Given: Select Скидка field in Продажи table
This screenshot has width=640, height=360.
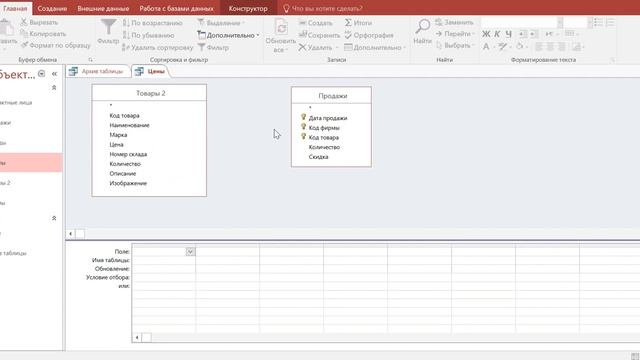Looking at the screenshot, I should pos(318,157).
